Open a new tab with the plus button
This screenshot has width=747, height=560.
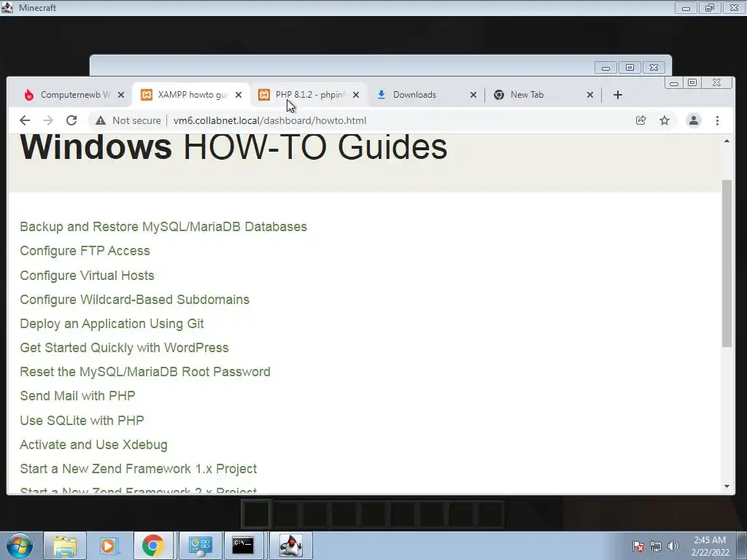pos(618,95)
